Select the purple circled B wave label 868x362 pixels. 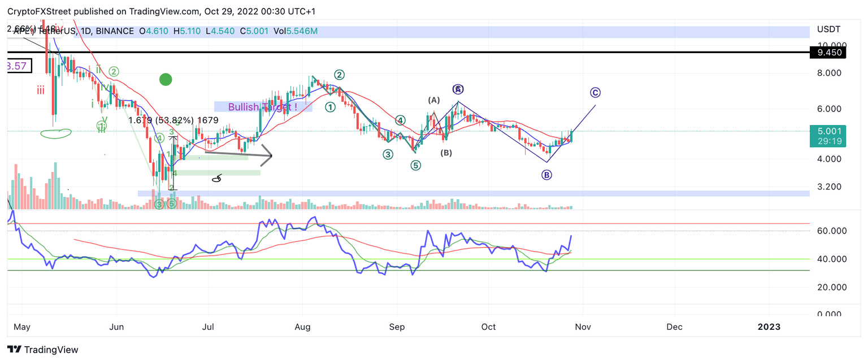(546, 175)
